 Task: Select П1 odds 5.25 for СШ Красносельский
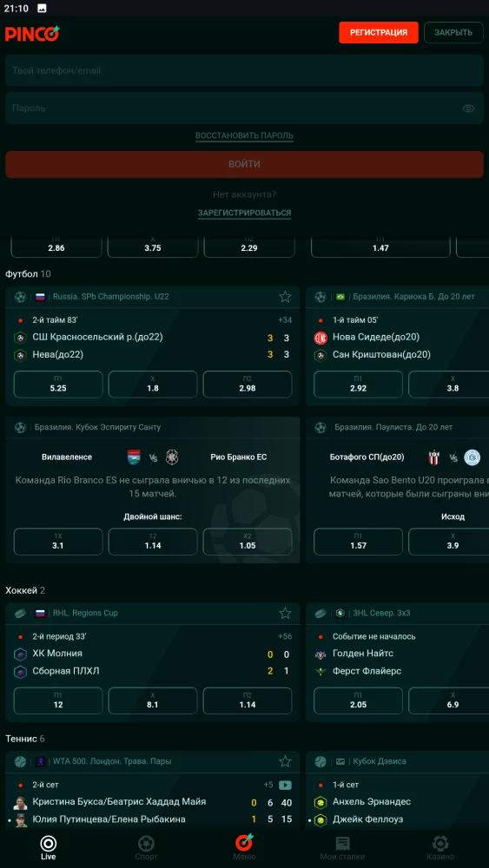58,385
